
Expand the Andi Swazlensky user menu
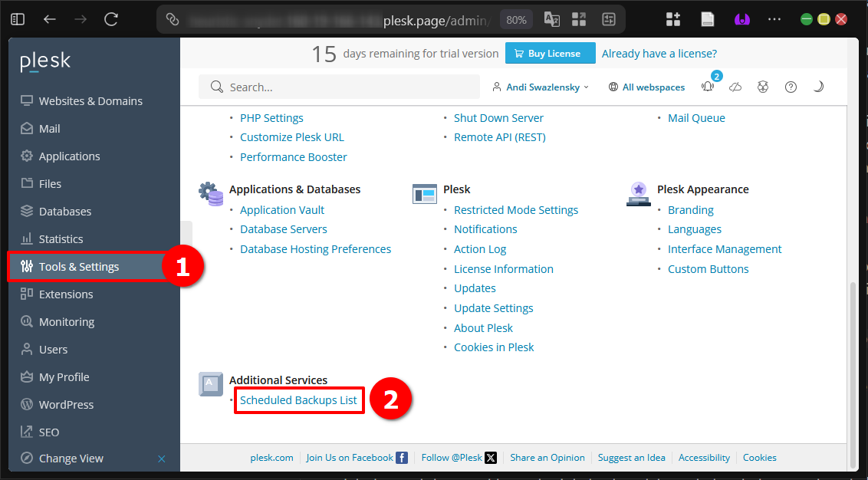pyautogui.click(x=541, y=87)
